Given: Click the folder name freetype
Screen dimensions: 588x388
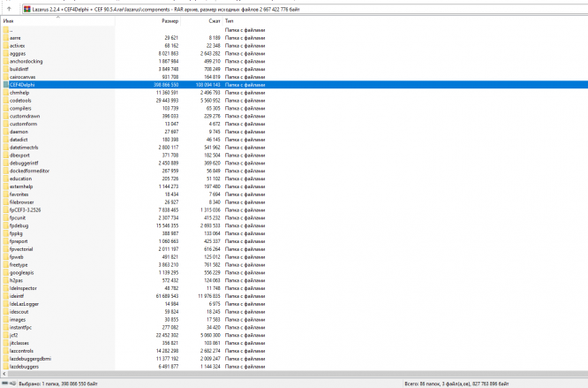Looking at the screenshot, I should pos(19,265).
